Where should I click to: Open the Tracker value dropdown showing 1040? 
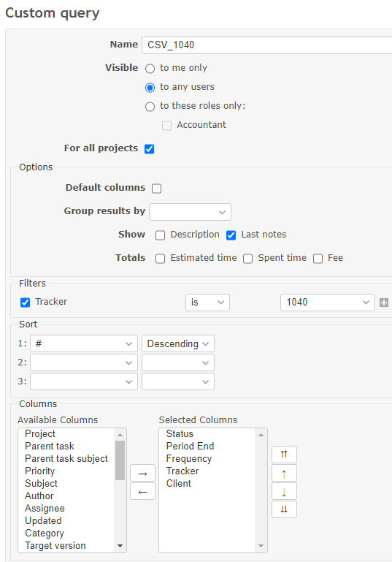pos(328,303)
